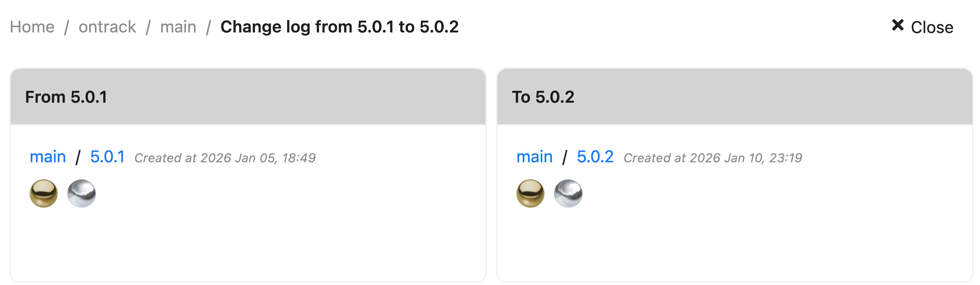Image resolution: width=980 pixels, height=285 pixels.
Task: Click the silver promotion icon under build 5.0.2
Action: [568, 194]
